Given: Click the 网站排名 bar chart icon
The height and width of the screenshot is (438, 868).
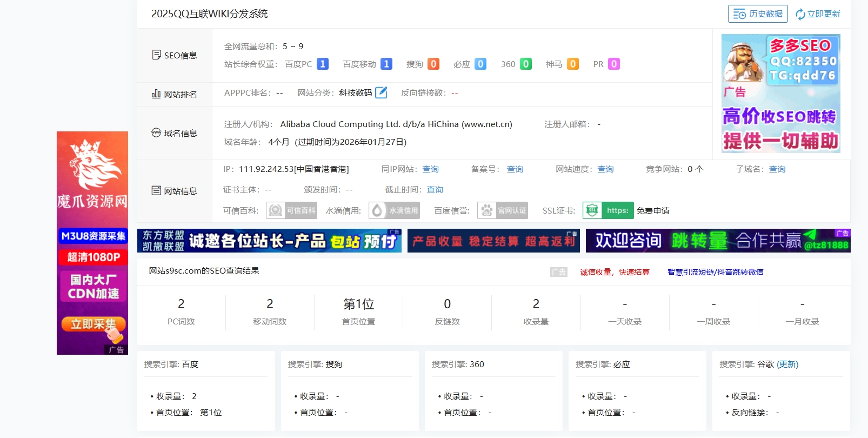Looking at the screenshot, I should coord(156,94).
